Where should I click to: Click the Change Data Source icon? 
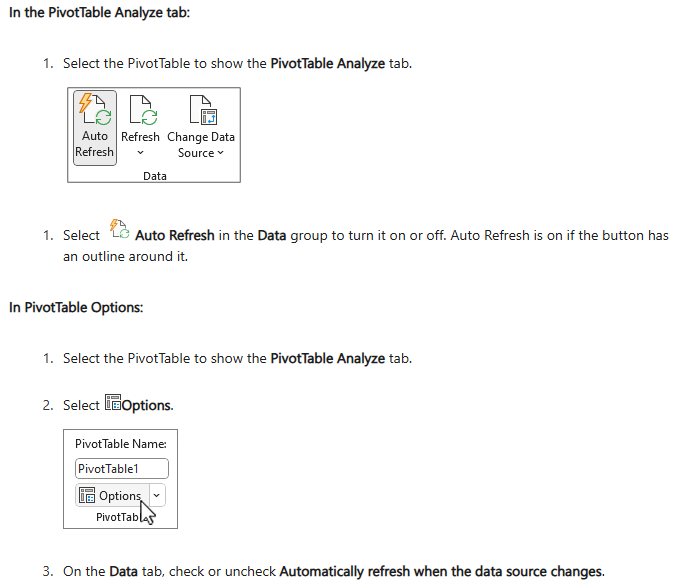coord(203,110)
